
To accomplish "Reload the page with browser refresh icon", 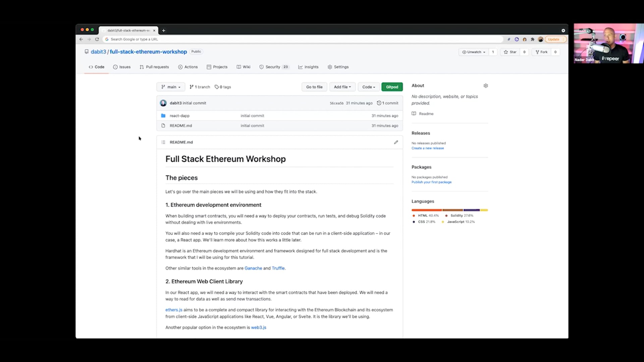I will [97, 39].
